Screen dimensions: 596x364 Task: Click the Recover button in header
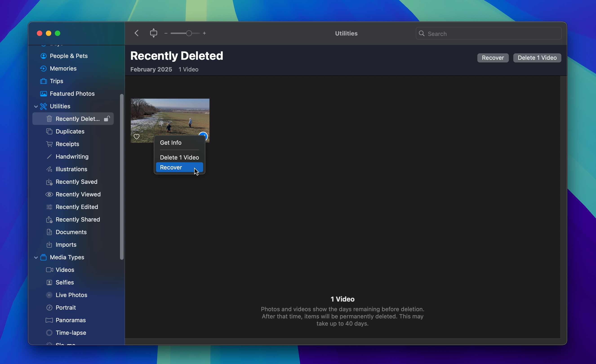[x=493, y=58]
